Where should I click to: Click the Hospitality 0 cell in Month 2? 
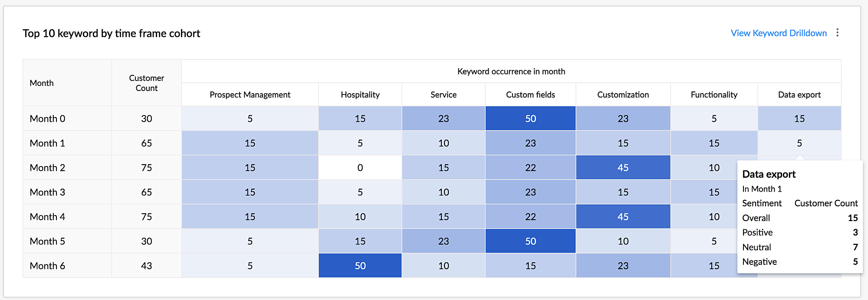pyautogui.click(x=360, y=167)
